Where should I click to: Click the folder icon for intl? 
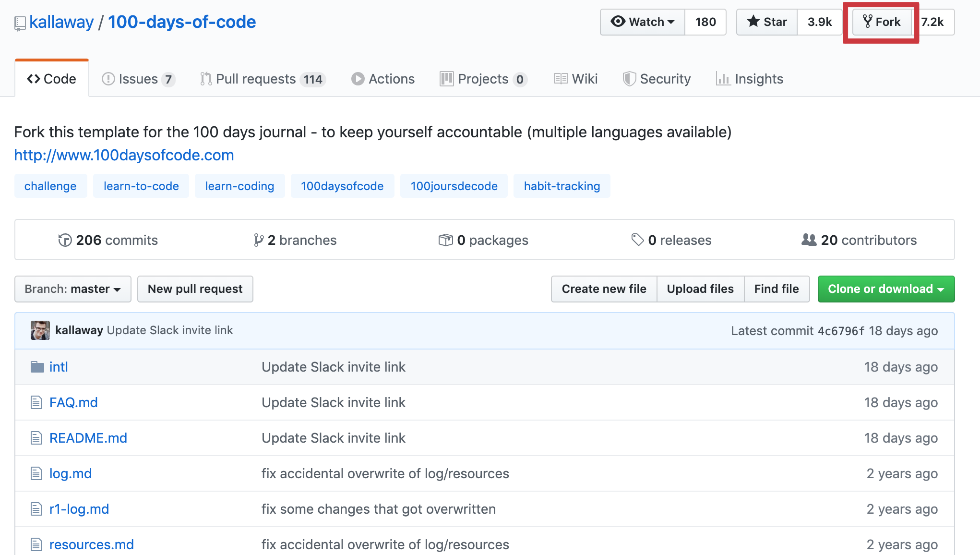37,367
